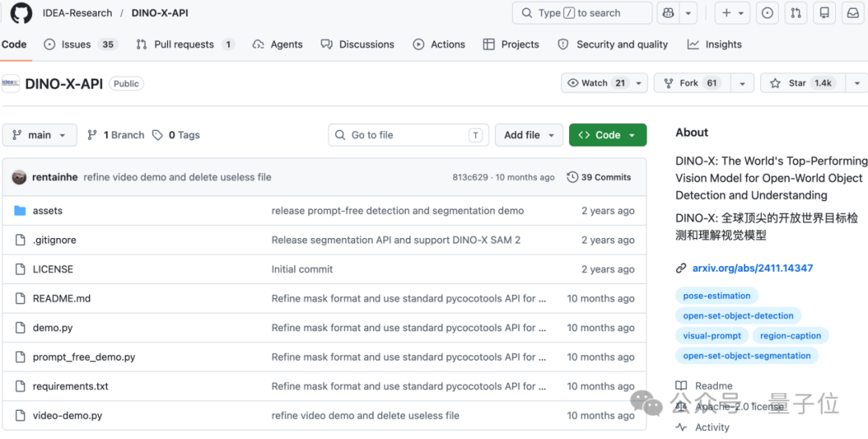
Task: Click the IDEA repository avatar image
Action: [10, 84]
